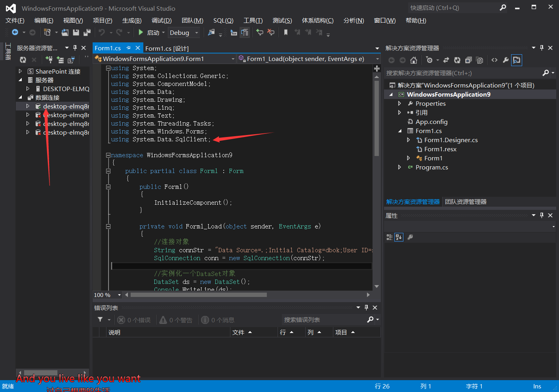Click the magnifier icon in Quick Launch
Image resolution: width=559 pixels, height=392 pixels.
[503, 8]
